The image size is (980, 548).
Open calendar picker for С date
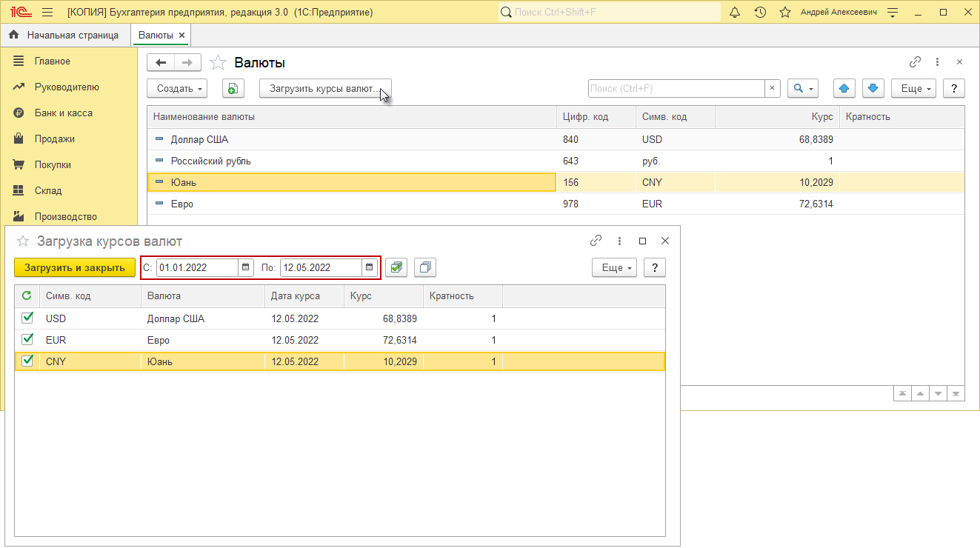tap(245, 267)
